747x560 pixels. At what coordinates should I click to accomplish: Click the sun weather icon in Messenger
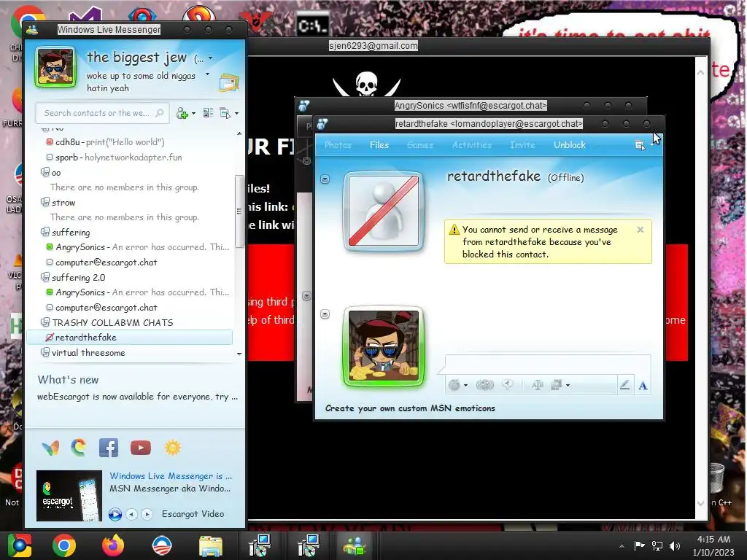tap(172, 448)
